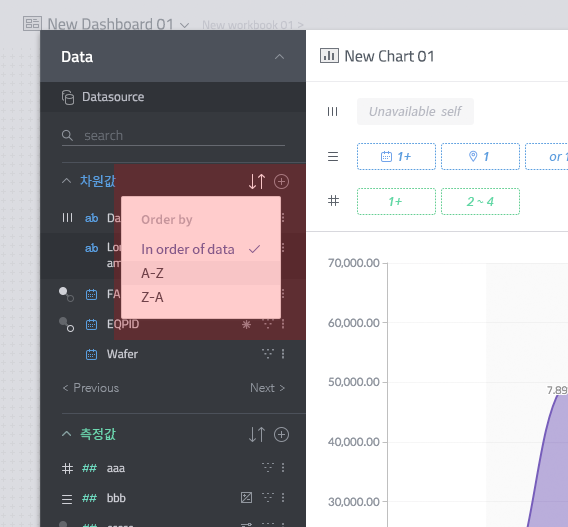
Task: Choose In order of data sort option
Action: [x=201, y=249]
